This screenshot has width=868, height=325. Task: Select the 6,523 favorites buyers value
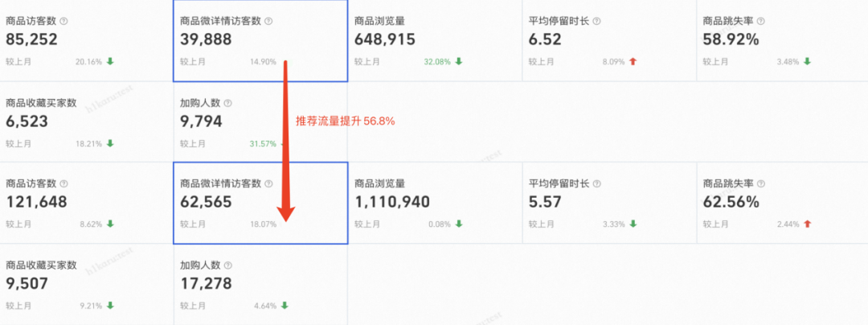(x=27, y=121)
